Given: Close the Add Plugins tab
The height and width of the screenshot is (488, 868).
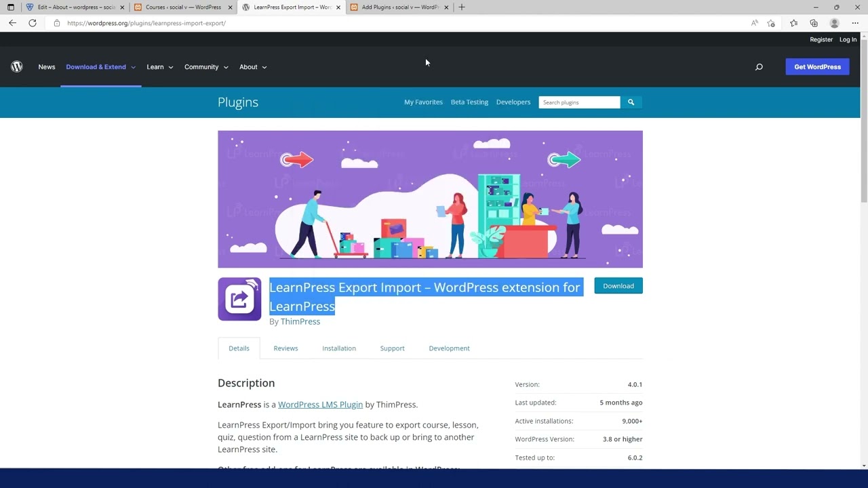Looking at the screenshot, I should (446, 7).
